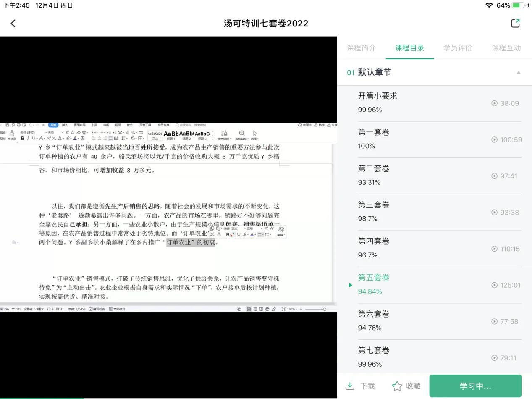Viewport: 532px width, 399px height.
Task: Switch to the 学员评价 tab
Action: pyautogui.click(x=458, y=48)
